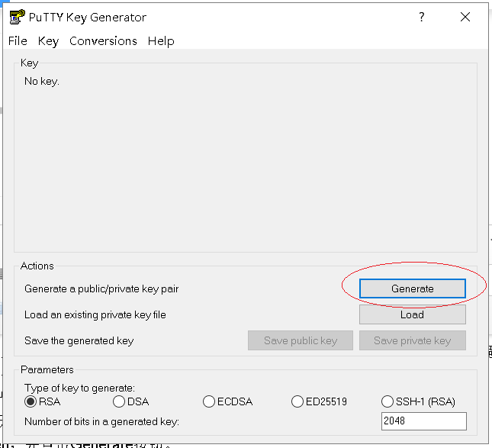Select the RSA key type

(x=31, y=401)
